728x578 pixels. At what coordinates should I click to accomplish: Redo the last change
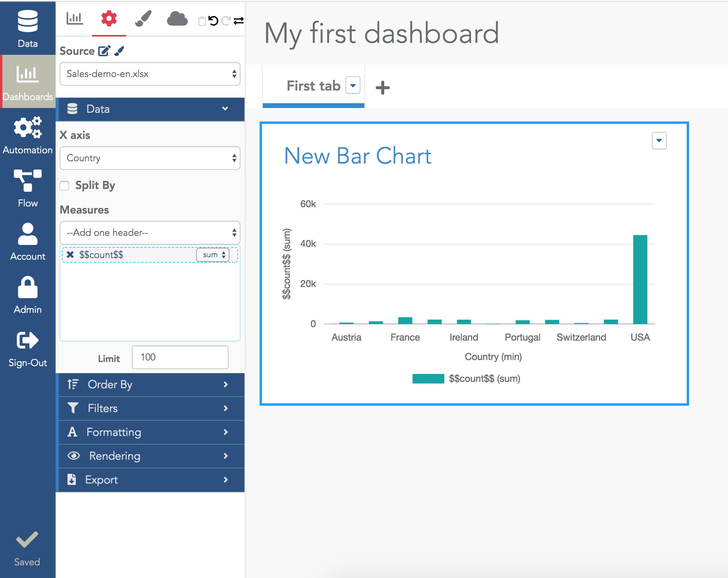click(226, 21)
